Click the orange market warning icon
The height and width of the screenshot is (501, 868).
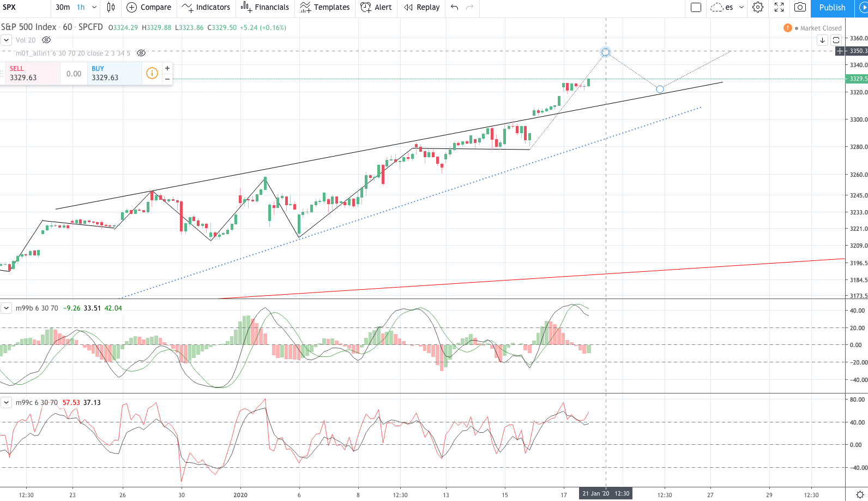click(787, 28)
